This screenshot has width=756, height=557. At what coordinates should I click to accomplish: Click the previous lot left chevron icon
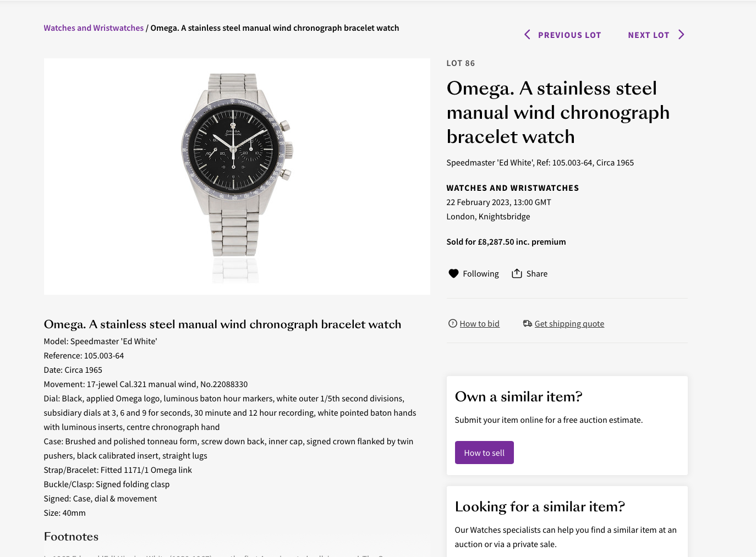click(x=527, y=35)
